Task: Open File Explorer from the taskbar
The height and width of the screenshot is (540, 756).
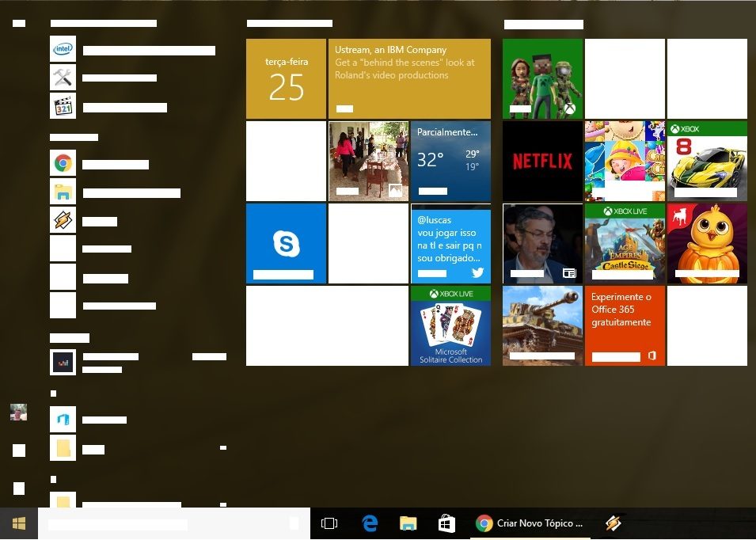Action: (408, 523)
